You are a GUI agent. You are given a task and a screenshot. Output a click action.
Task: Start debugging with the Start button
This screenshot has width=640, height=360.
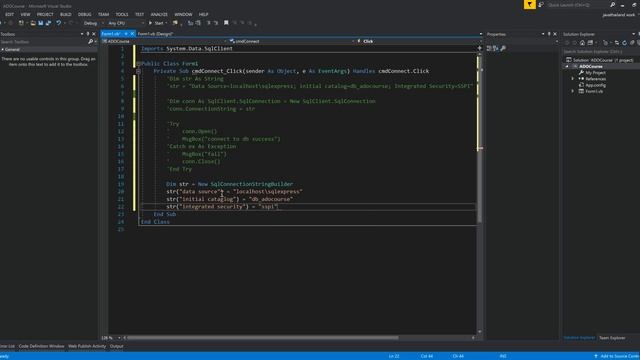coord(156,23)
